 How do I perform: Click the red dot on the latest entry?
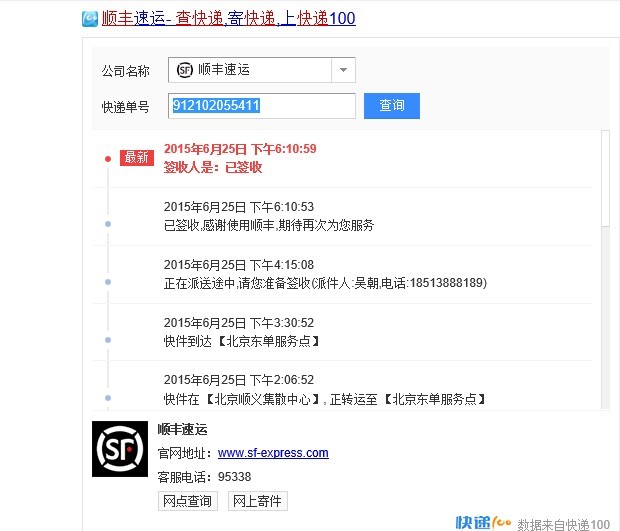tap(108, 158)
